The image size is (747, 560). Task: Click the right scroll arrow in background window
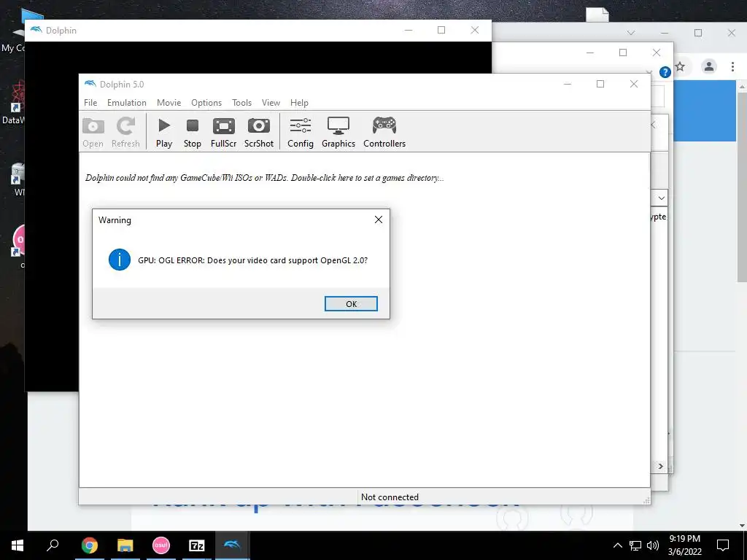[x=660, y=466]
